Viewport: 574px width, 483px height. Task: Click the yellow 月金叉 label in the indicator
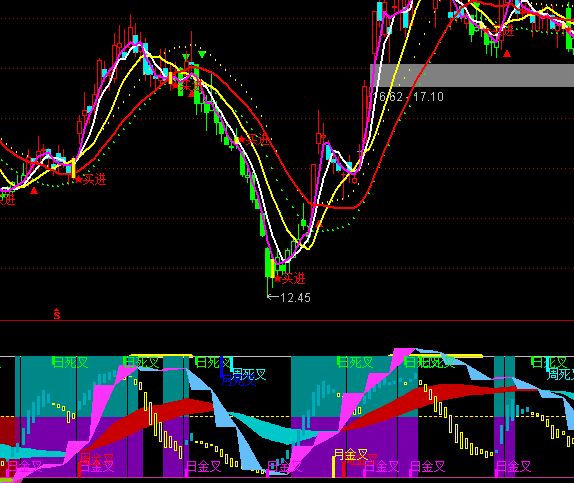point(351,454)
